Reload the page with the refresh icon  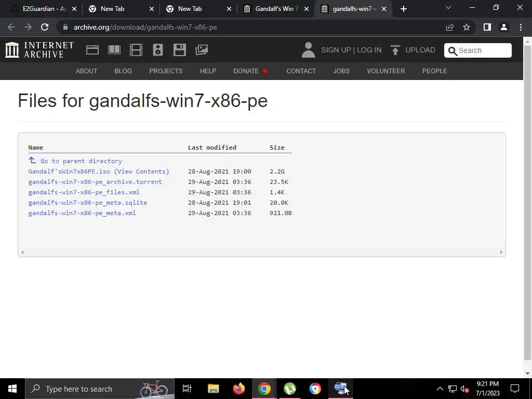coord(45,27)
